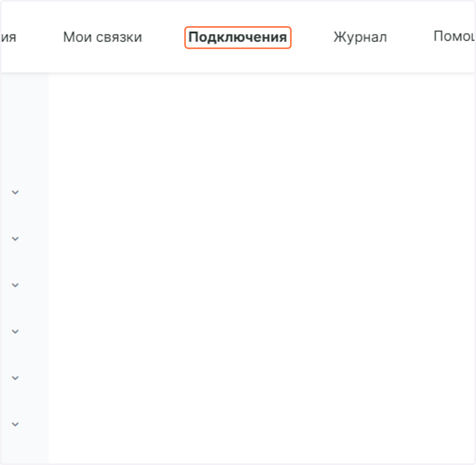Expand the last sidebar chevron
Viewport: 476px width, 465px height.
click(x=15, y=424)
